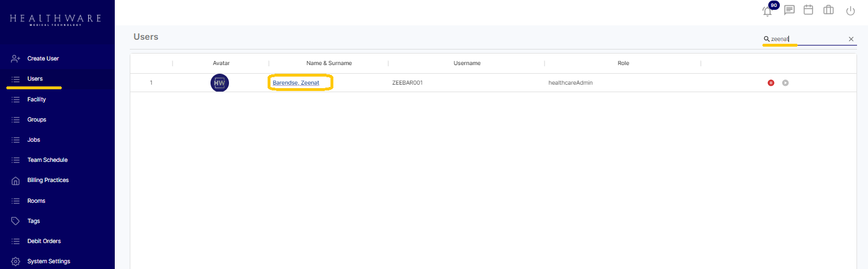Open Billing Practices page
Screen dimensions: 868x269
pyautogui.click(x=48, y=180)
